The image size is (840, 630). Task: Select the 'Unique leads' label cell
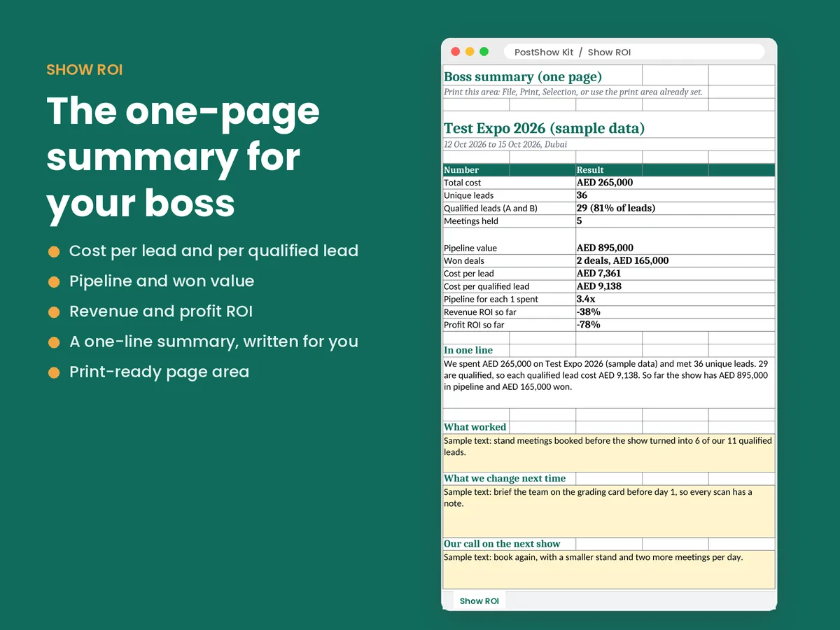[509, 195]
